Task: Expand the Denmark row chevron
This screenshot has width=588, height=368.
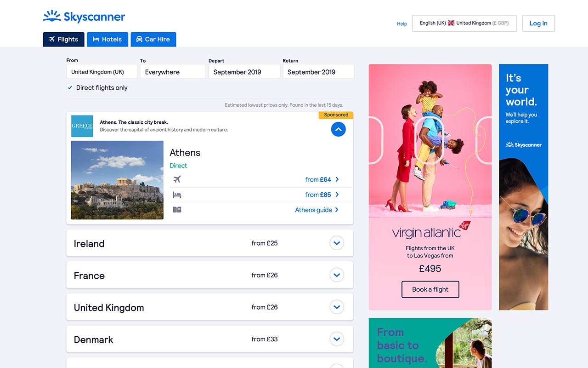Action: coord(337,339)
